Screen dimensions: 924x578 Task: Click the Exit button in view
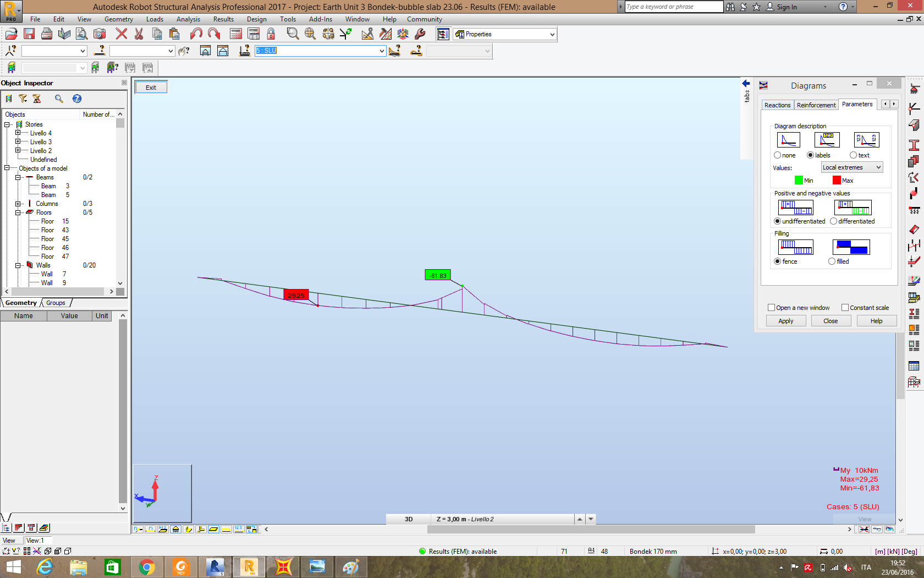click(151, 88)
